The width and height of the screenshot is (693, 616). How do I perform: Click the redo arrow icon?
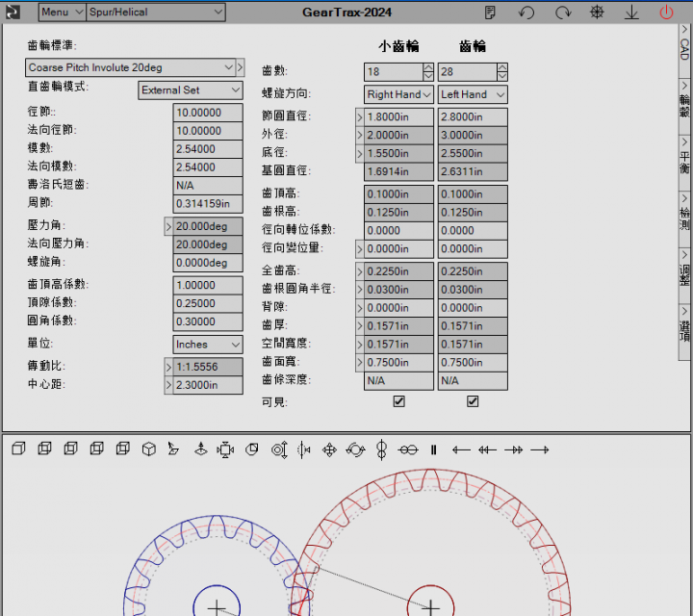coord(563,13)
